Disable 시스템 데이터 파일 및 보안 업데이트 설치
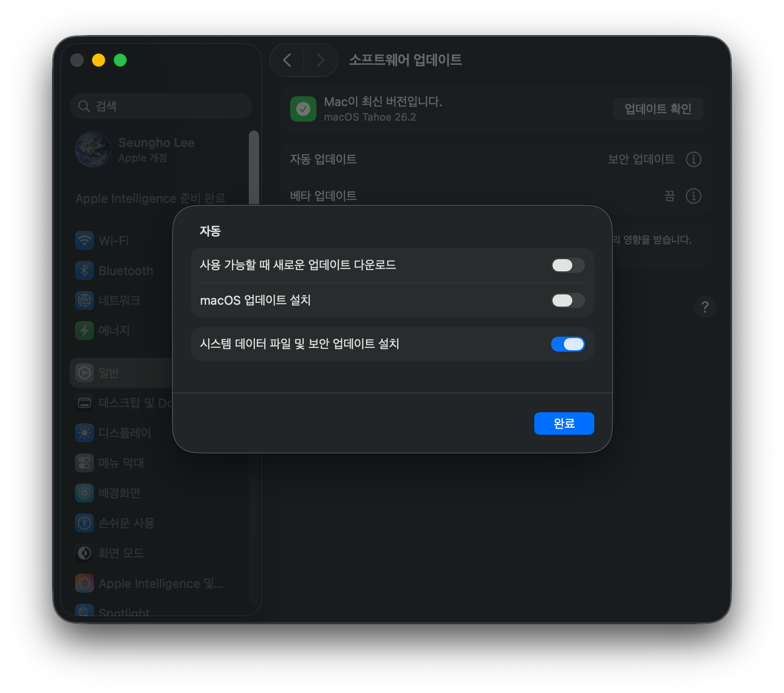Screen dimensions: 784x693 click(x=568, y=344)
